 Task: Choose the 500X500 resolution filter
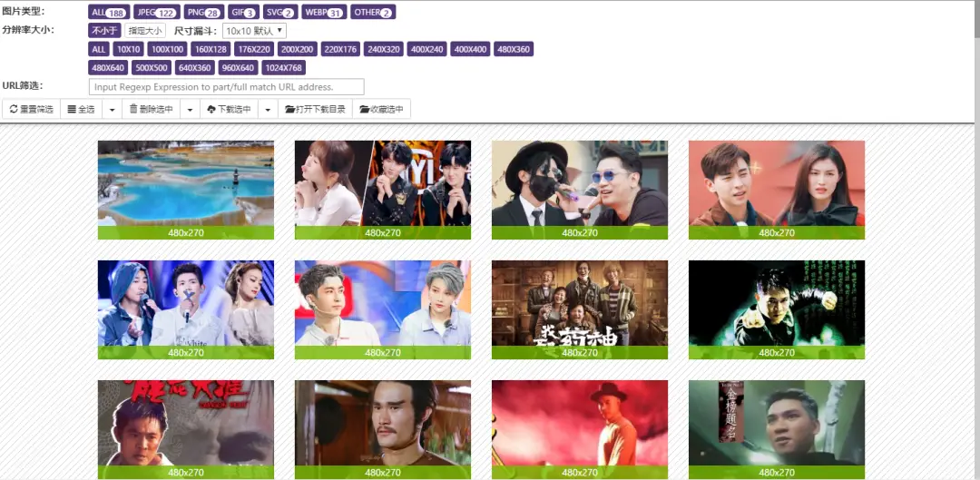pos(152,67)
